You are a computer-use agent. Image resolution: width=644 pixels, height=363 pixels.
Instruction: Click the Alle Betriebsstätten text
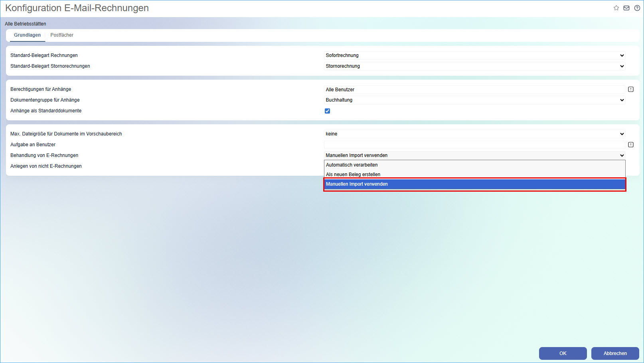tap(26, 24)
